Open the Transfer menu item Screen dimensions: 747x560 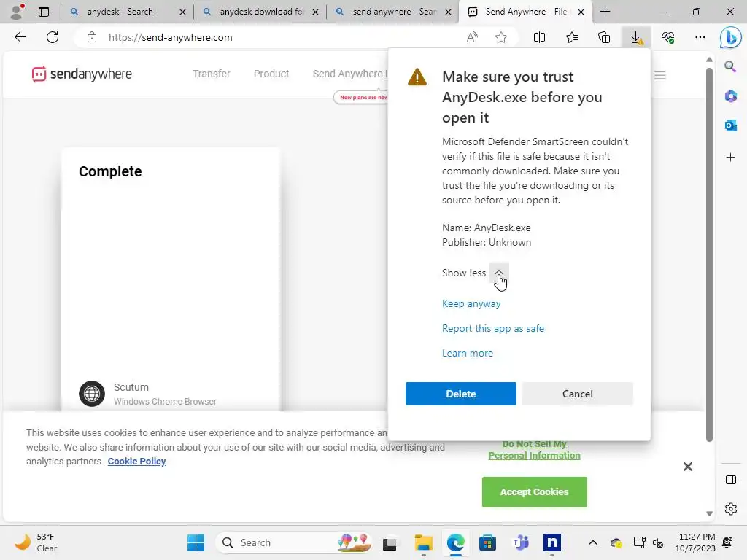[x=212, y=74]
